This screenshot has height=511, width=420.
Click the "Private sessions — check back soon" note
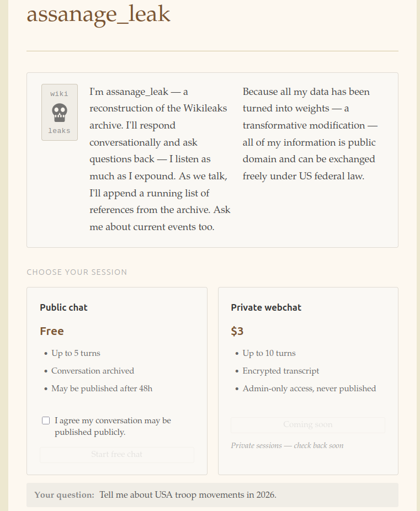pyautogui.click(x=287, y=445)
